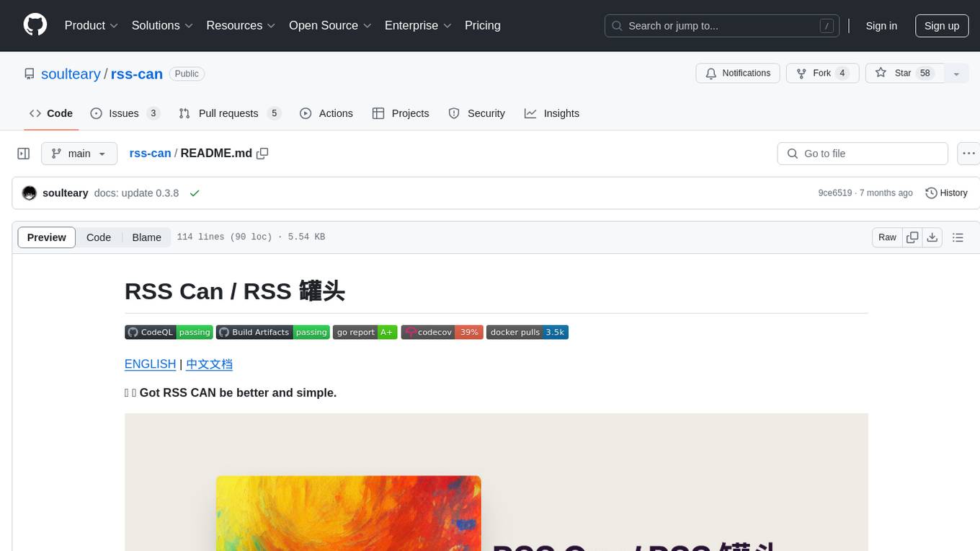Expand the Resources menu

[241, 25]
